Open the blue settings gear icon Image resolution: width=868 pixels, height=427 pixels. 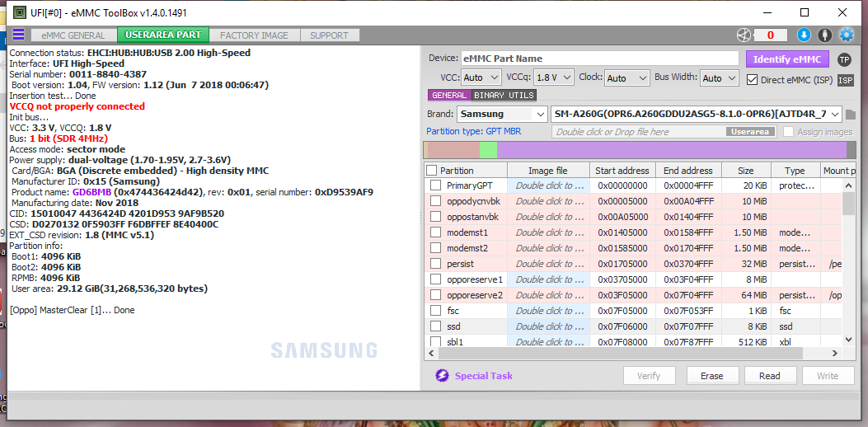tap(847, 35)
